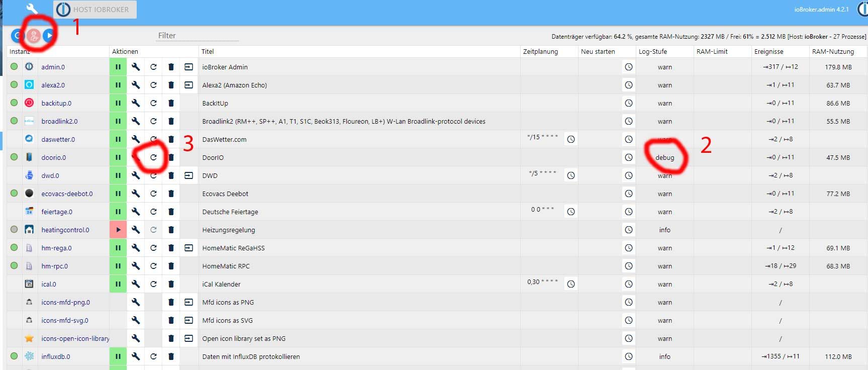The height and width of the screenshot is (370, 868).
Task: Change log level info for heatingcontrol.0
Action: pos(664,230)
